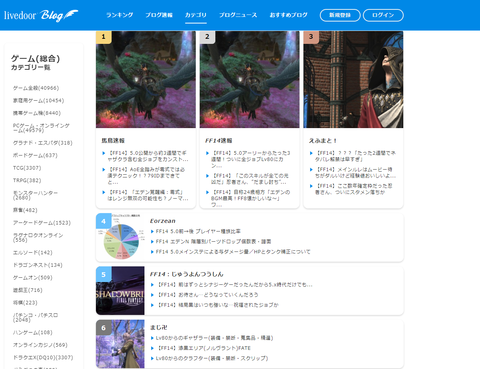Open まじ卍 article 漆黒エリア(ノルヴラント)FATE
This screenshot has width=480, height=369.
click(x=204, y=348)
